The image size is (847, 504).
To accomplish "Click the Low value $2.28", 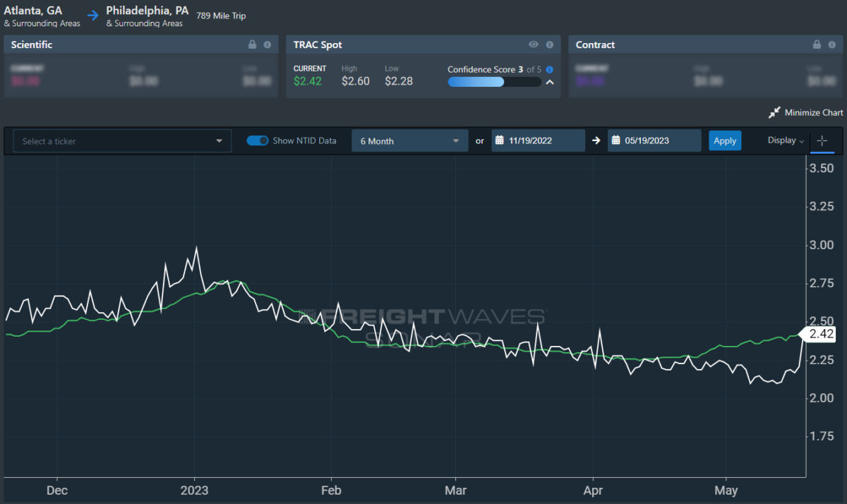I will pyautogui.click(x=399, y=81).
